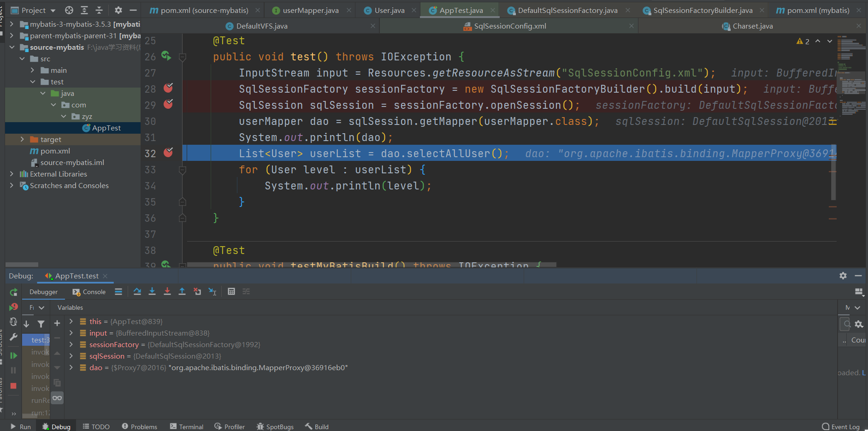The image size is (868, 431).
Task: Toggle the breakpoint on line 29
Action: [168, 104]
